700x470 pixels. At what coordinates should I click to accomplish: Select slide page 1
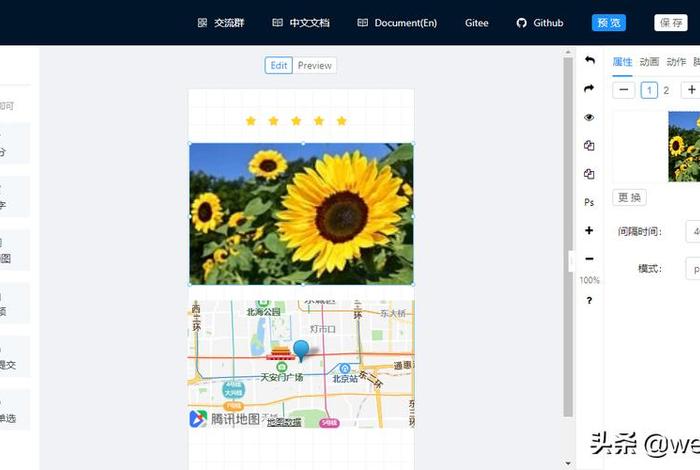[649, 91]
